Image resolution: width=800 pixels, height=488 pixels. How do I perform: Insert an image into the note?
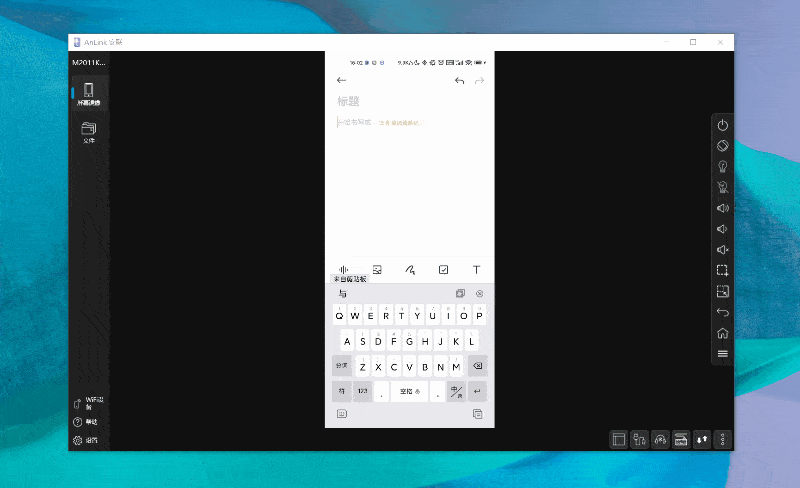pyautogui.click(x=377, y=270)
